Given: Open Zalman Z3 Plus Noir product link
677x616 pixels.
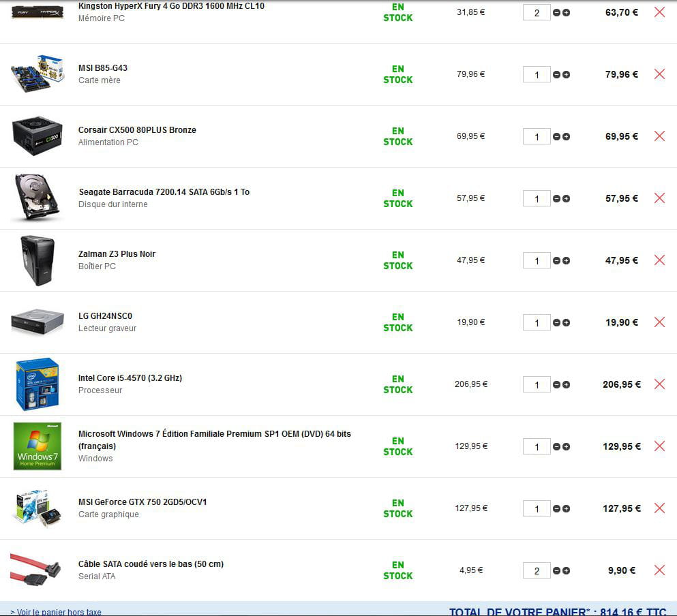Looking at the screenshot, I should 117,253.
